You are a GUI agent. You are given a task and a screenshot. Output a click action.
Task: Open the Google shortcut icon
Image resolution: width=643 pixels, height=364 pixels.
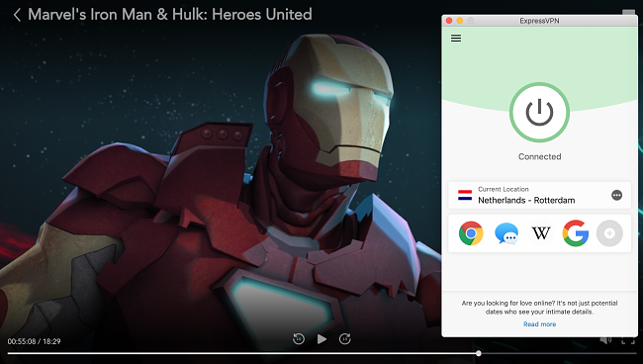(576, 233)
